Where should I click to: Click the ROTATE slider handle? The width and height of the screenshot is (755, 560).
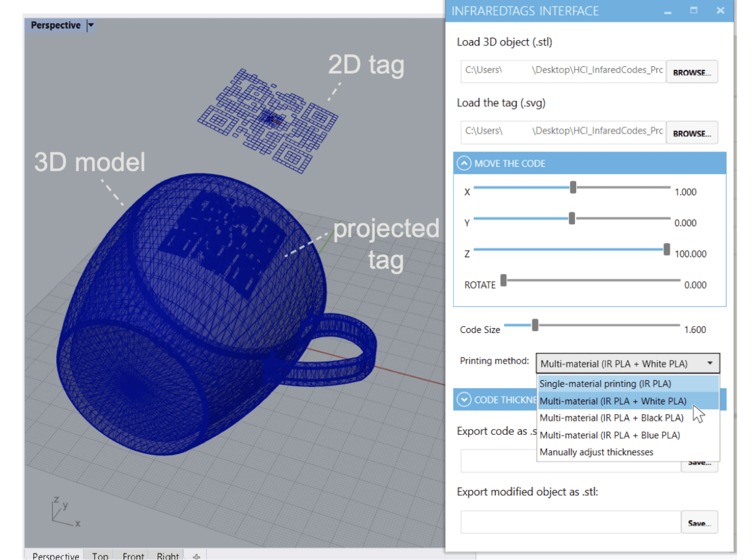pos(503,280)
